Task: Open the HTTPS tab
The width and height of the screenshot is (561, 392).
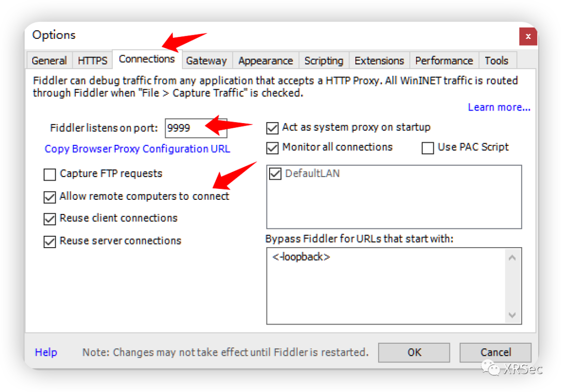Action: [92, 61]
